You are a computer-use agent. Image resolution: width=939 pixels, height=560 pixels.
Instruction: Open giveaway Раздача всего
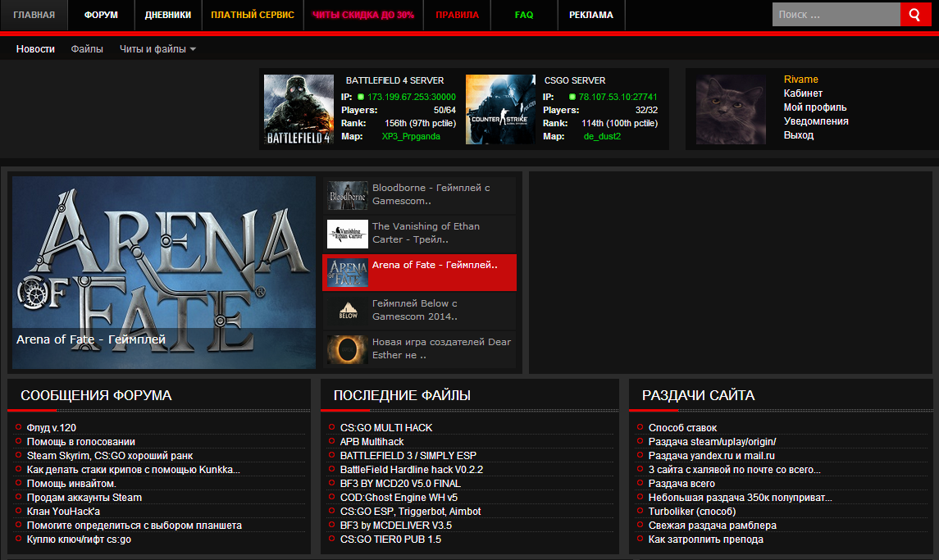(x=681, y=484)
